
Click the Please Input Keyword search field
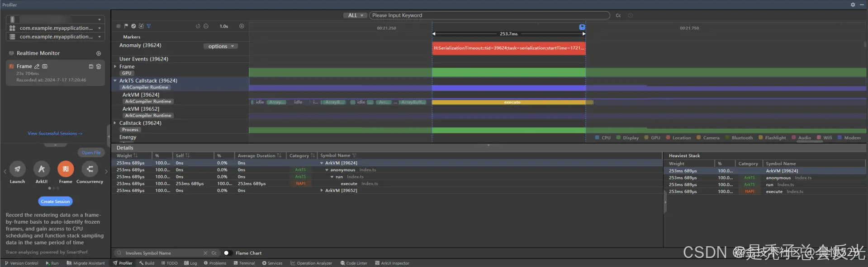489,15
